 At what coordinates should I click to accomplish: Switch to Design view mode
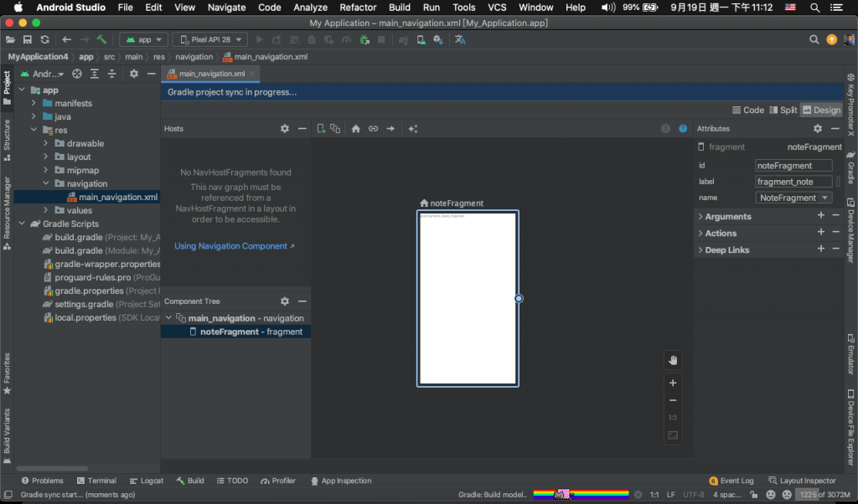coord(820,110)
